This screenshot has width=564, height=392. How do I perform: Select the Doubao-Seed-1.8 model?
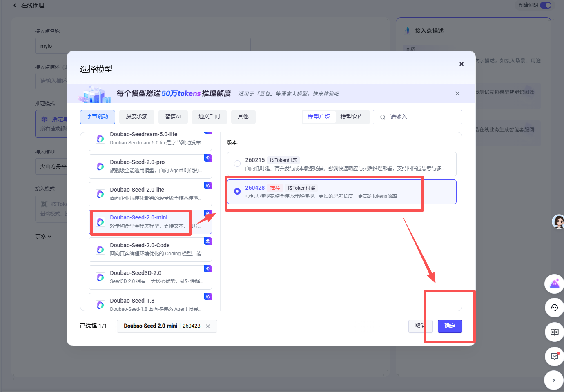point(150,303)
